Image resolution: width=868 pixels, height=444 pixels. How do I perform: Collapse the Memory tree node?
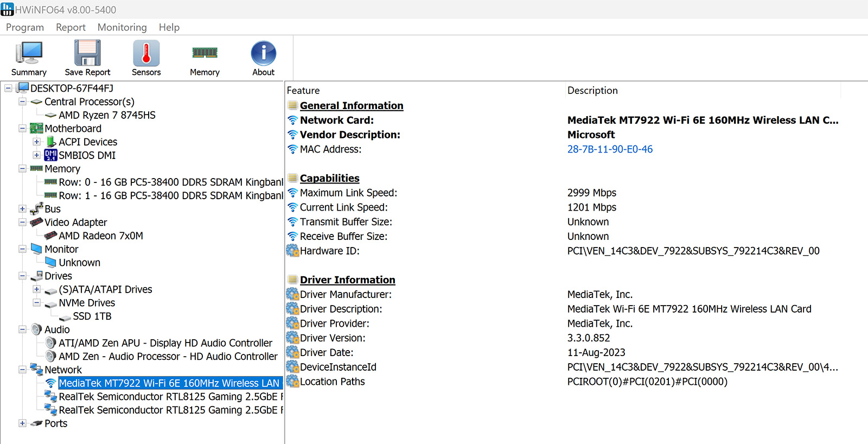[x=22, y=168]
